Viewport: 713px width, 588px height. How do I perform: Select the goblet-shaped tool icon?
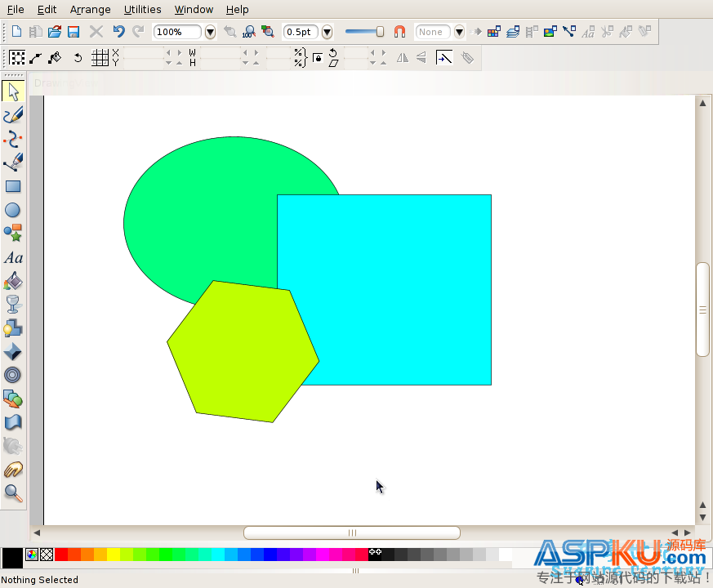click(13, 305)
